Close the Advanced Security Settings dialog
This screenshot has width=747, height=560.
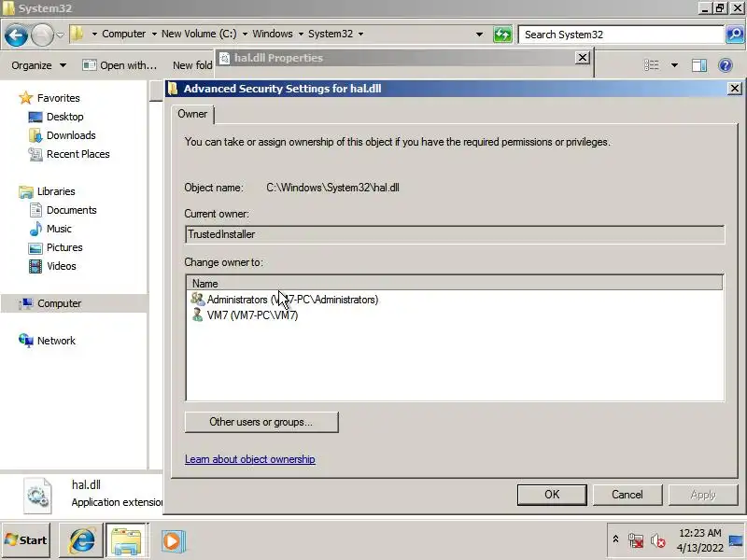click(x=735, y=89)
